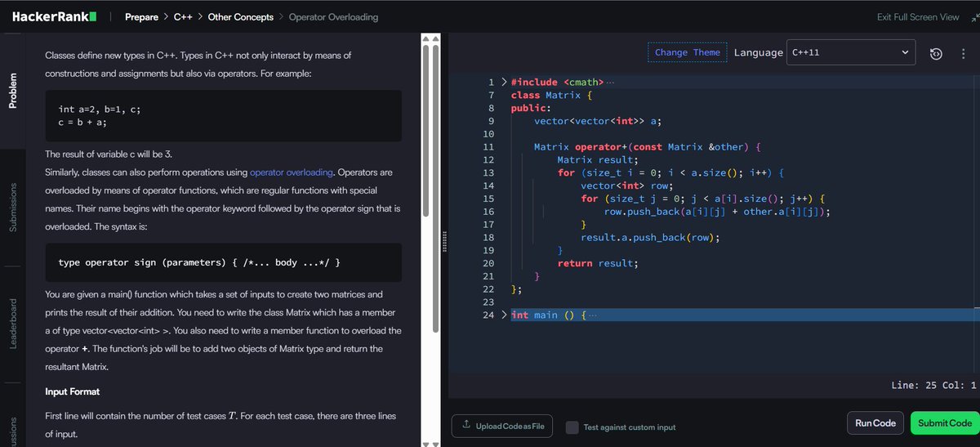Click the upload arrow icon in Upload Code as File
Image resolution: width=980 pixels, height=447 pixels.
[466, 426]
